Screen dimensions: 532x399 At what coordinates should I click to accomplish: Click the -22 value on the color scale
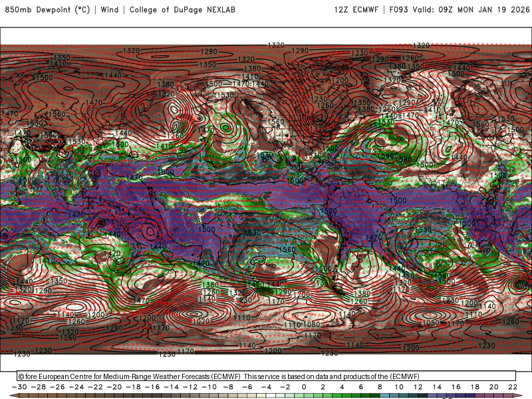pos(96,387)
